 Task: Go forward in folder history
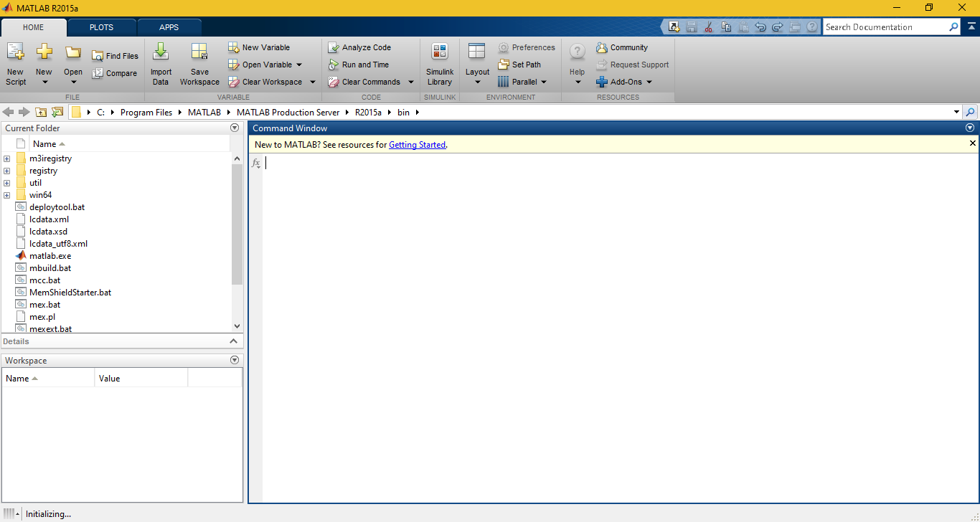click(x=24, y=112)
